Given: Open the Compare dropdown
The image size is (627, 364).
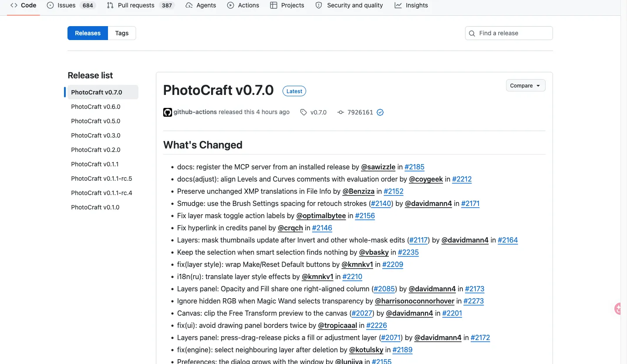Looking at the screenshot, I should point(526,86).
